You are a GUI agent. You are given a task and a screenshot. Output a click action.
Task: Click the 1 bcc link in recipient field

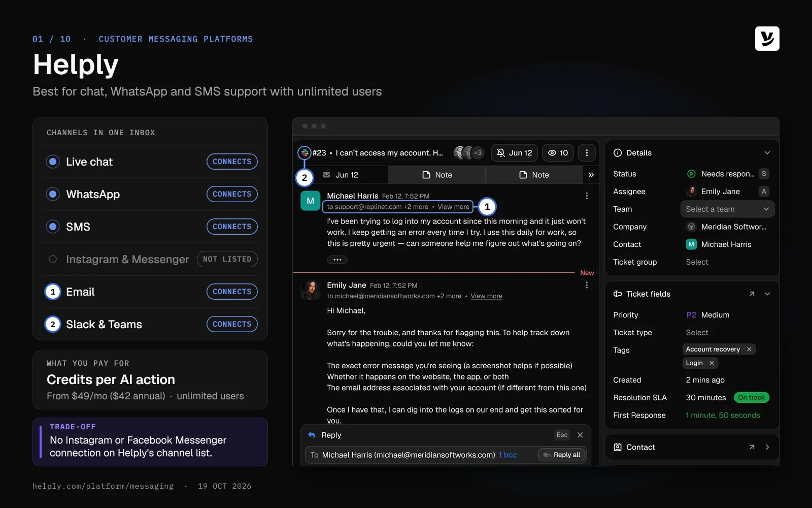click(x=507, y=455)
